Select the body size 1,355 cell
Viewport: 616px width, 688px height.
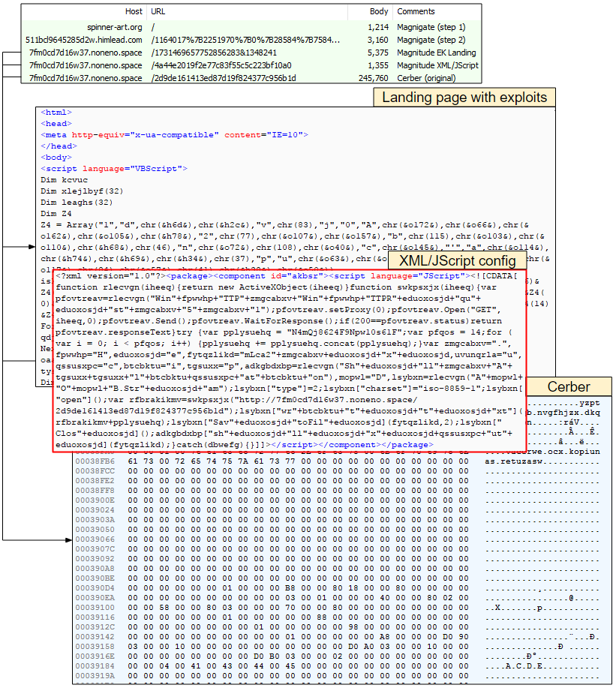point(378,65)
